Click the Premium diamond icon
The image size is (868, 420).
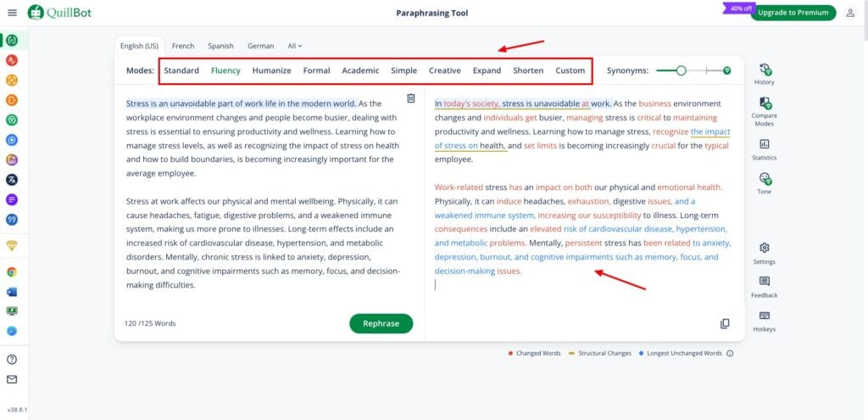pyautogui.click(x=12, y=246)
